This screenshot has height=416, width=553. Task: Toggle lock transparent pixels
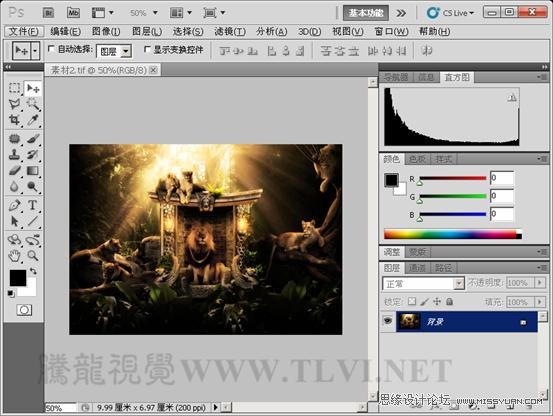pyautogui.click(x=411, y=301)
